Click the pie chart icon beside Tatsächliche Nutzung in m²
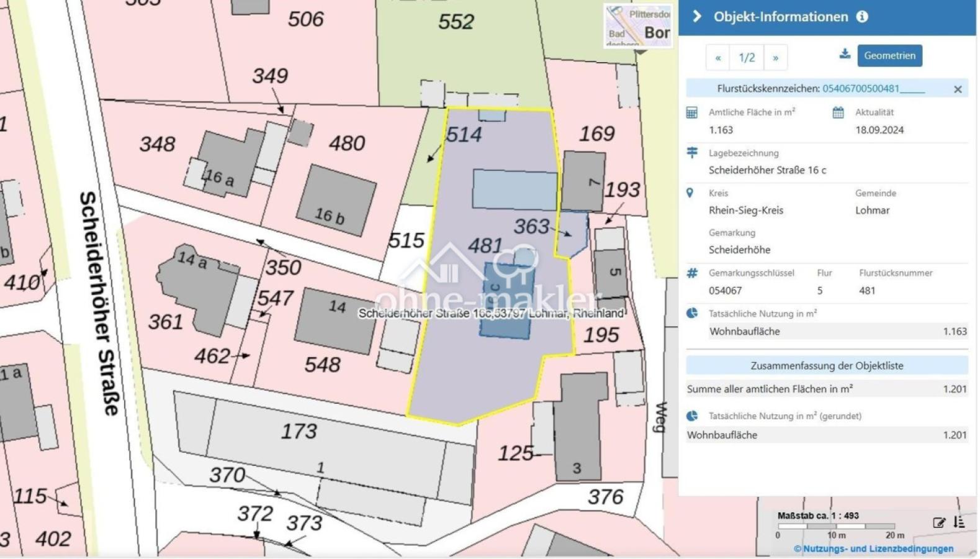The image size is (980, 559). pos(692,313)
